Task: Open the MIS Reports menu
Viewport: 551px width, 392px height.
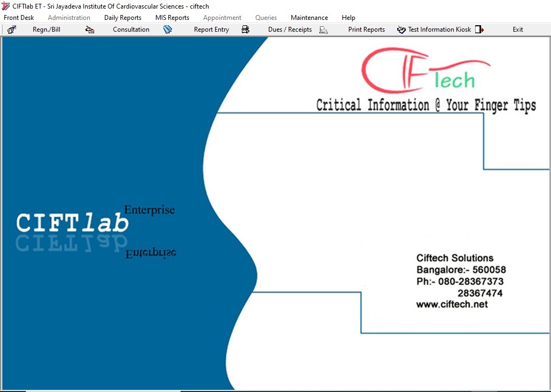Action: click(x=172, y=18)
